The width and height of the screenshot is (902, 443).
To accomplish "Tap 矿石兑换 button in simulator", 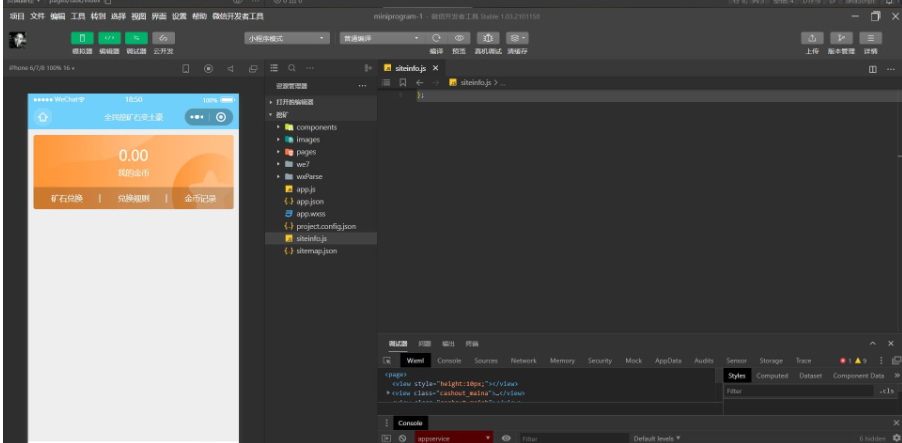I will pos(67,198).
